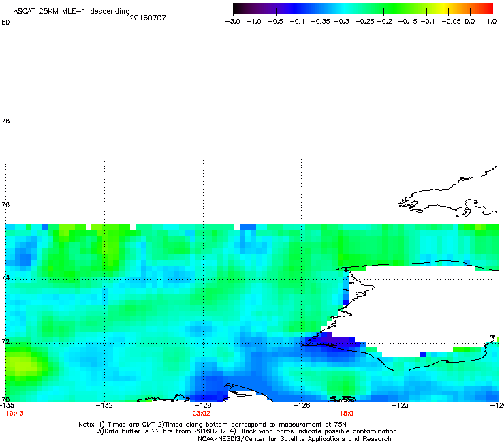Click the 'Data buffer is 22 hrs' note line
The height and width of the screenshot is (443, 504).
[247, 431]
